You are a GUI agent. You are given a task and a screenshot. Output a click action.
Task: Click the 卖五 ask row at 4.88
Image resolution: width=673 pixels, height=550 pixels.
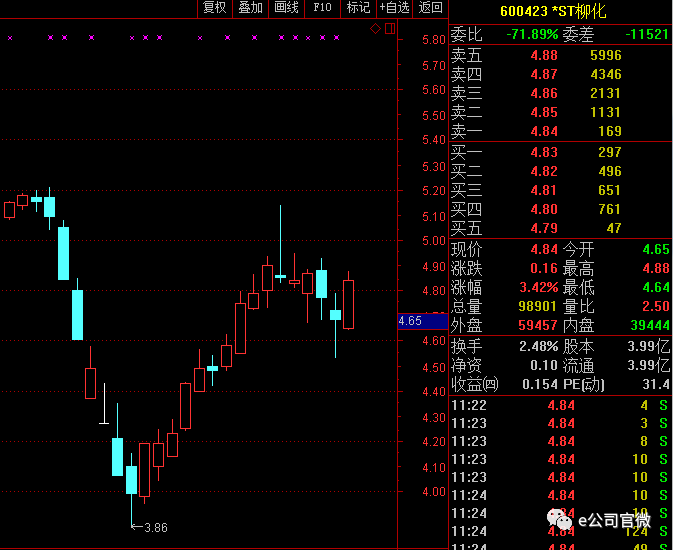tap(560, 55)
